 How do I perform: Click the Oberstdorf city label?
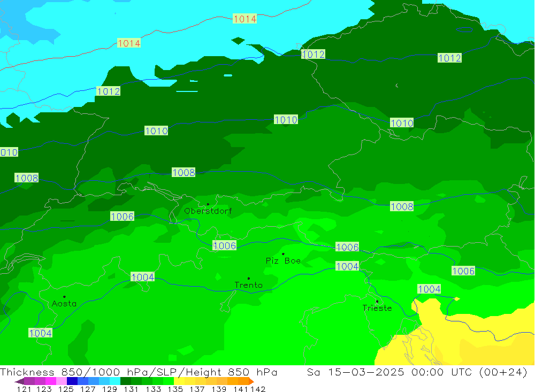208,211
